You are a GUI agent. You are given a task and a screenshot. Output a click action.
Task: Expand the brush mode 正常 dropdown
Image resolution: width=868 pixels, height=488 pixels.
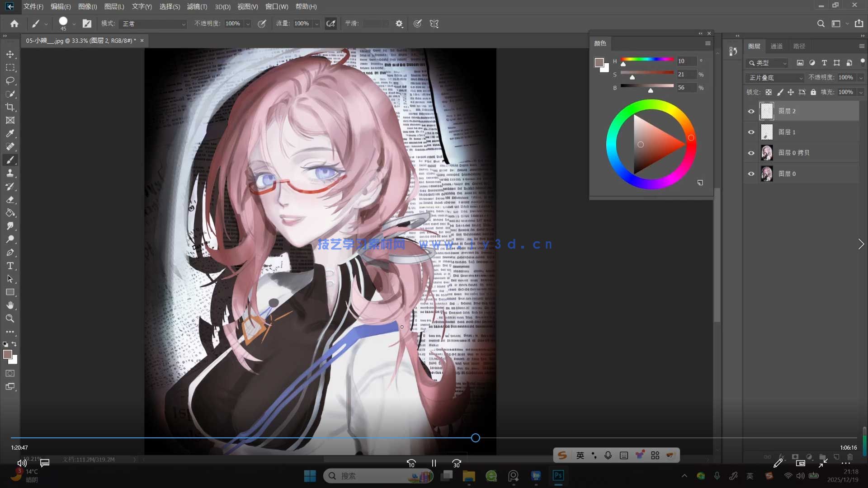click(153, 23)
